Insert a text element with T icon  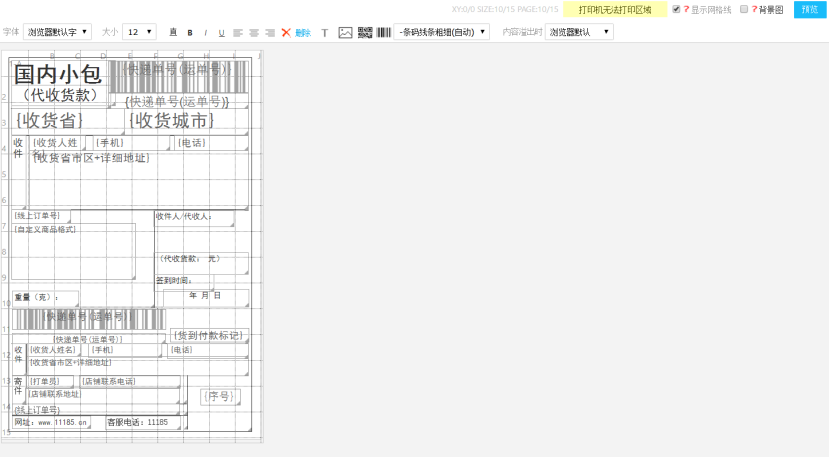click(x=324, y=33)
